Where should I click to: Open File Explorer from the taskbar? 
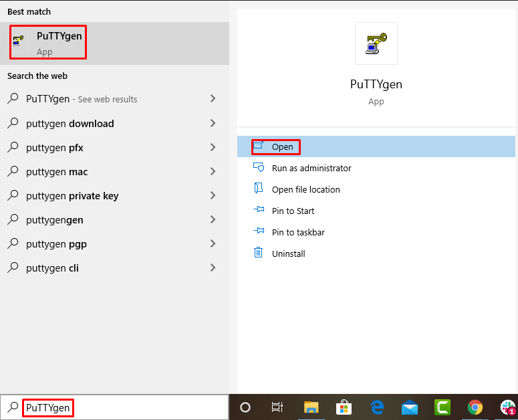[311, 407]
